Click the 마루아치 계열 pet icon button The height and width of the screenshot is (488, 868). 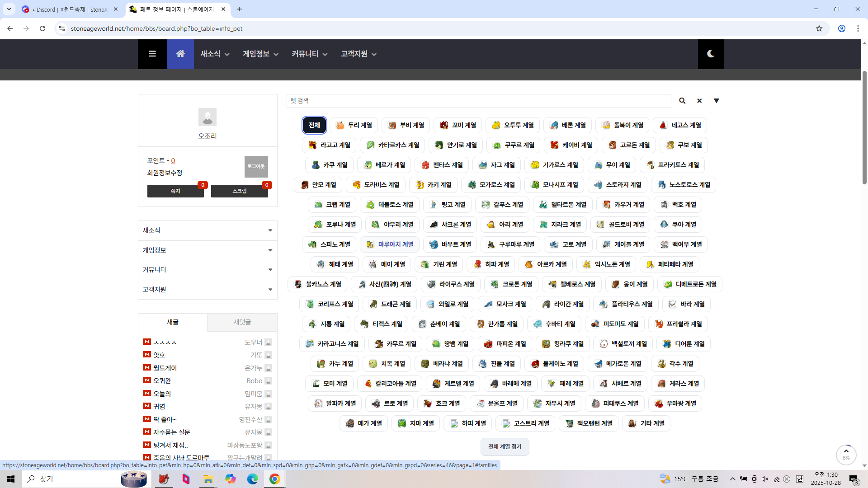click(x=390, y=244)
